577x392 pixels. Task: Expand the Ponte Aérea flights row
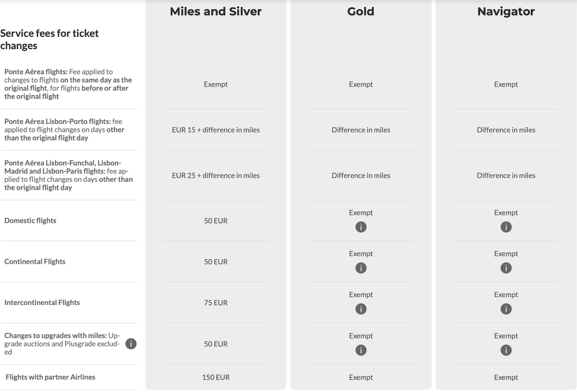[69, 84]
